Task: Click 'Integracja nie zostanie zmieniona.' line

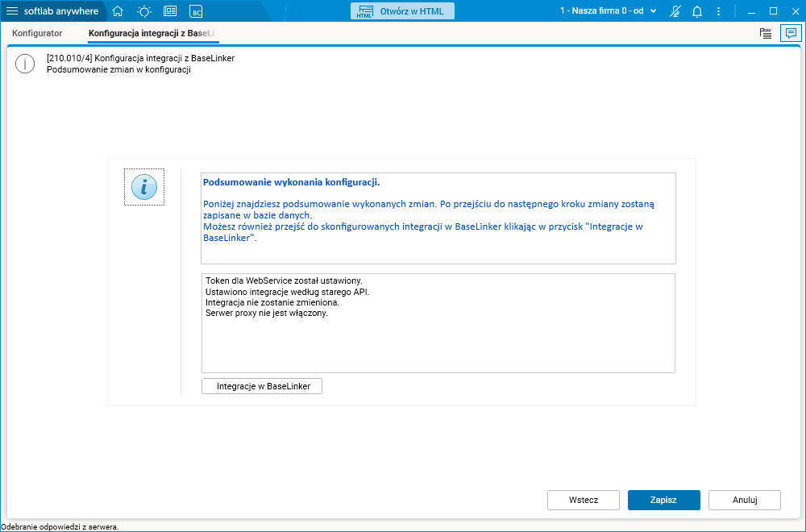Action: tap(272, 303)
